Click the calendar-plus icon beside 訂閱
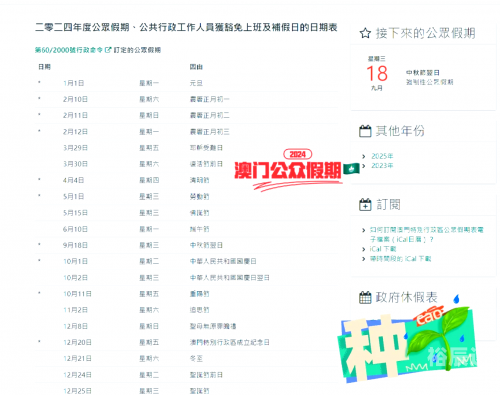The height and width of the screenshot is (395, 500). (x=365, y=205)
